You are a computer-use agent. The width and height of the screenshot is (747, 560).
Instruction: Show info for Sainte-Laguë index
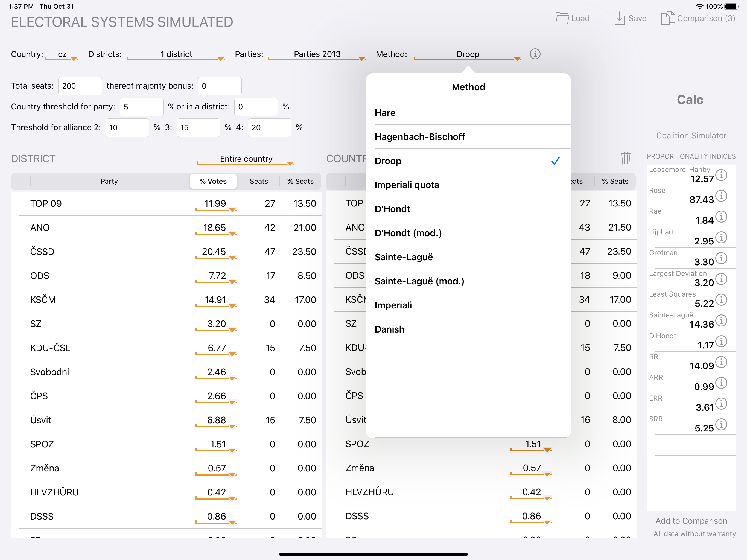pos(721,320)
